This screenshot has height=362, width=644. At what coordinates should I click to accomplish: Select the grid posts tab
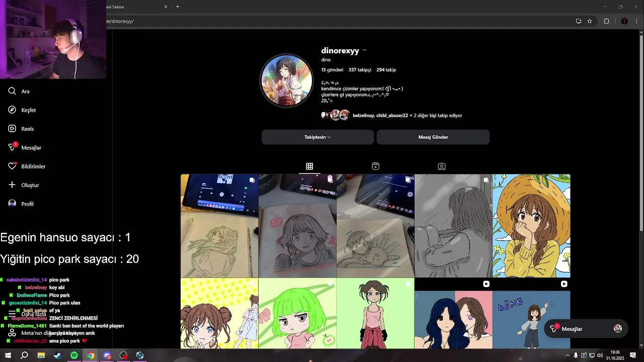pyautogui.click(x=309, y=166)
